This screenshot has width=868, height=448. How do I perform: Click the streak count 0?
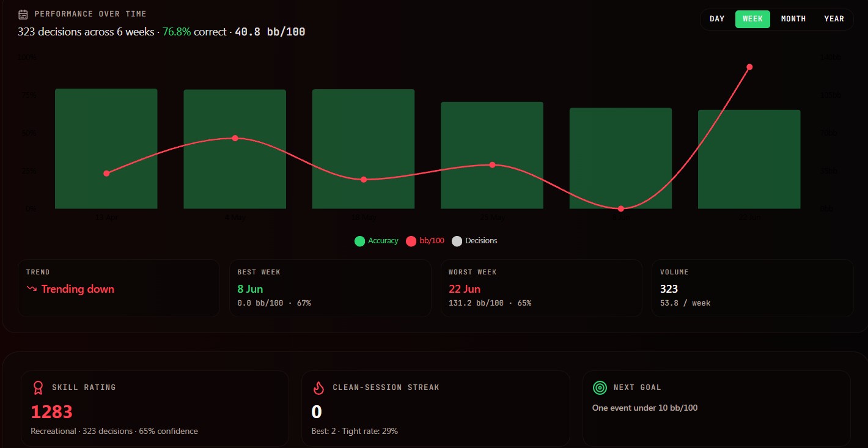(x=317, y=412)
